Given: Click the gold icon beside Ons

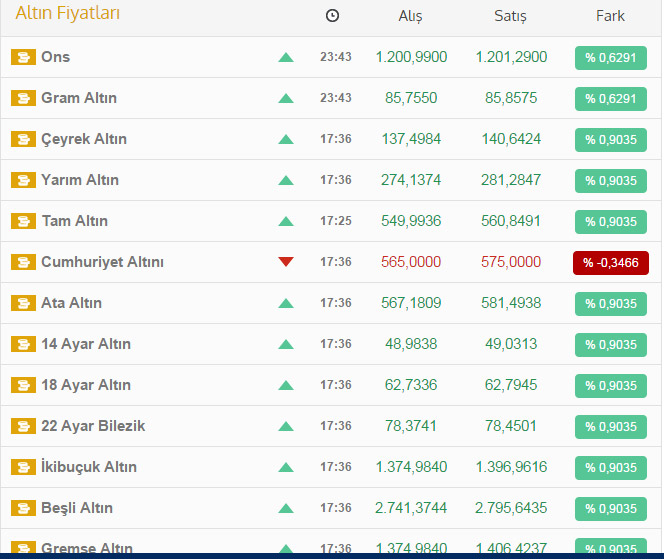Looking at the screenshot, I should (23, 57).
